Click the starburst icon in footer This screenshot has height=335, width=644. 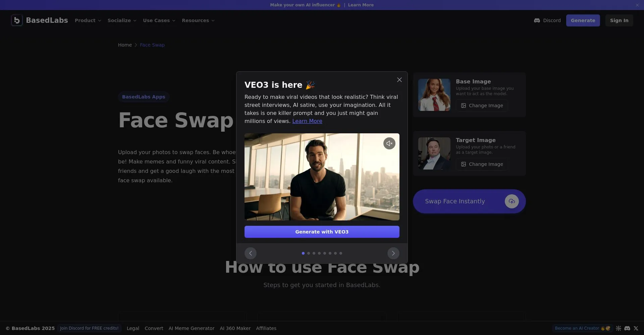tap(619, 328)
